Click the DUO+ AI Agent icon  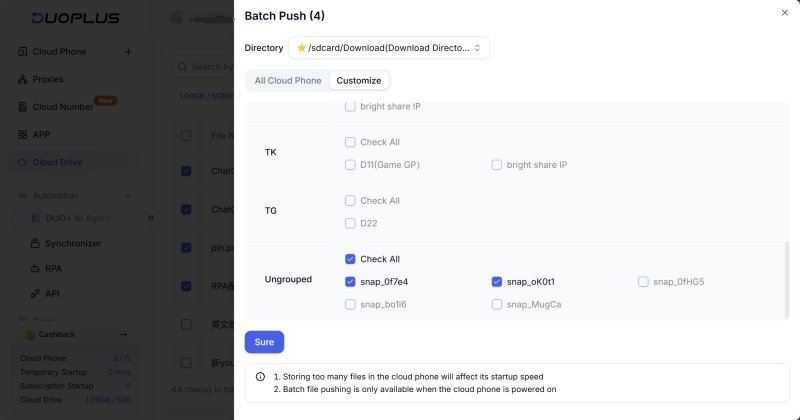click(x=36, y=218)
